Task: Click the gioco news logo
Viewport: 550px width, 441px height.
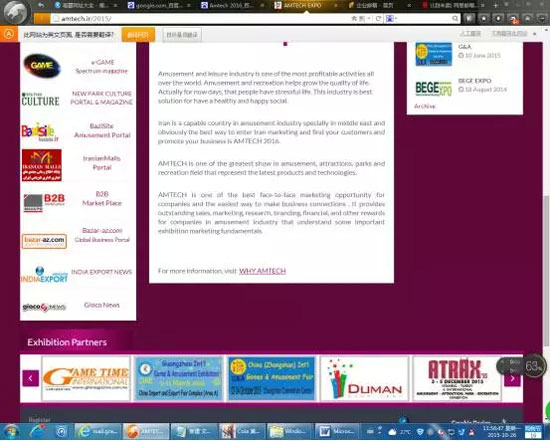Action: click(44, 307)
